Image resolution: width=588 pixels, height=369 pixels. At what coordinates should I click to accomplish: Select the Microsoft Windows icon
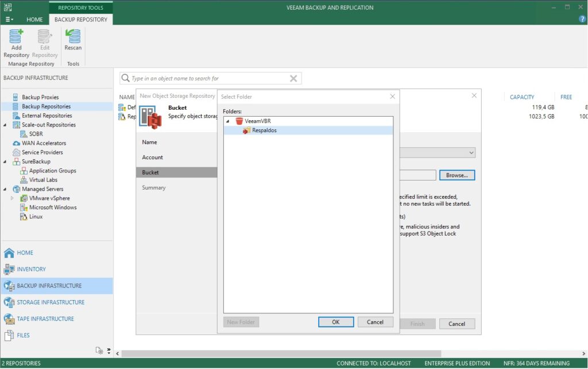click(x=24, y=207)
